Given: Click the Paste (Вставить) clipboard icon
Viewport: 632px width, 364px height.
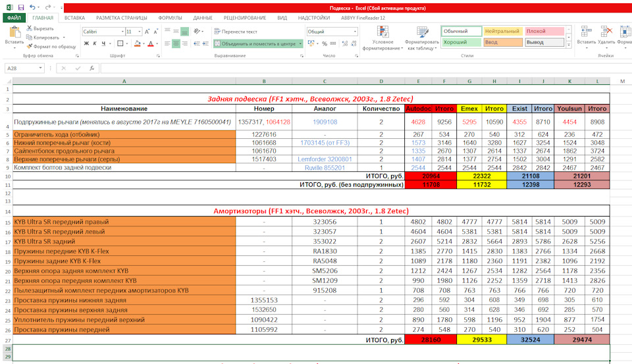Looking at the screenshot, I should click(x=14, y=32).
